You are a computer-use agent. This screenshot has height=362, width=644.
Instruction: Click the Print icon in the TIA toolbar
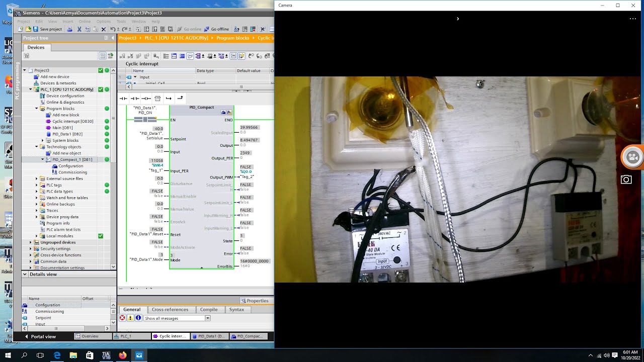(70, 29)
